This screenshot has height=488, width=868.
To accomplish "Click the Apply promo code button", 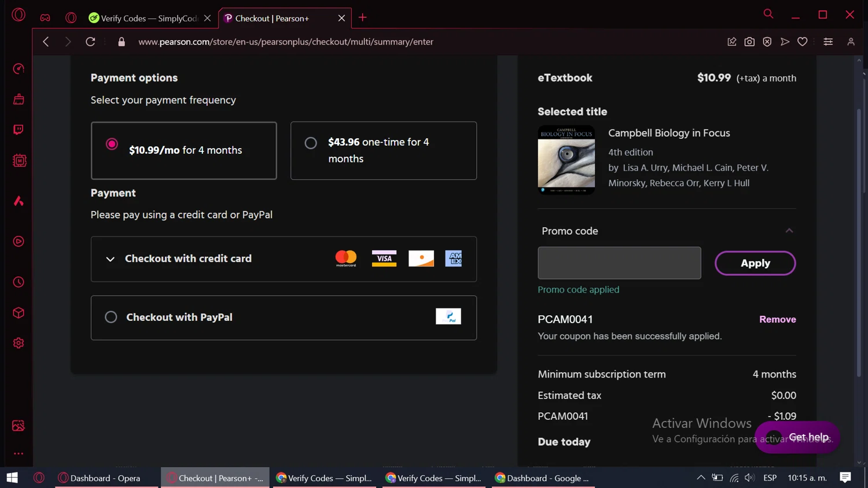I will pos(755,263).
